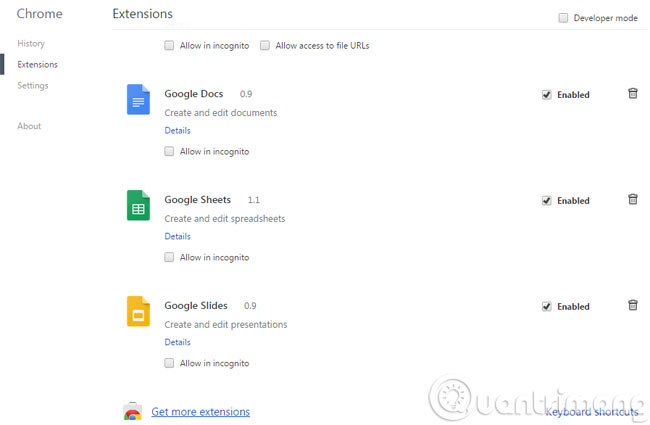Click the Chrome Web Store icon

(x=132, y=411)
